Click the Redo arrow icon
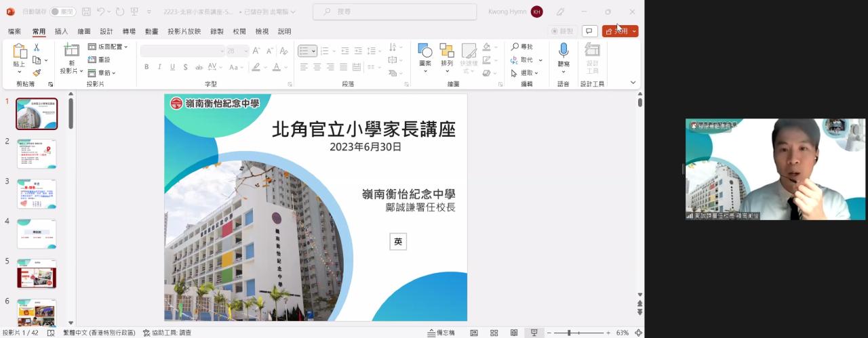Screen dimensions: 868x338 pyautogui.click(x=119, y=12)
